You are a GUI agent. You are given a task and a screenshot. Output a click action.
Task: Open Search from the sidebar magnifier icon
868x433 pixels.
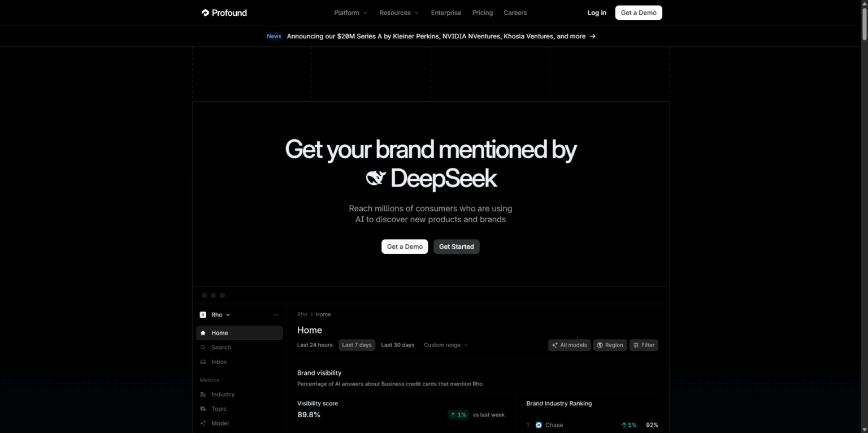coord(203,347)
